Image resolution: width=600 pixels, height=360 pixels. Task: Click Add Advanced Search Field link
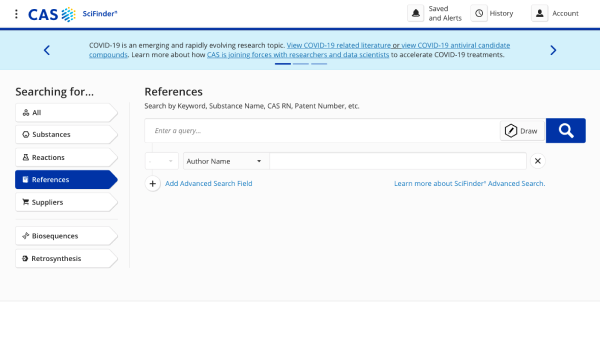pyautogui.click(x=209, y=184)
